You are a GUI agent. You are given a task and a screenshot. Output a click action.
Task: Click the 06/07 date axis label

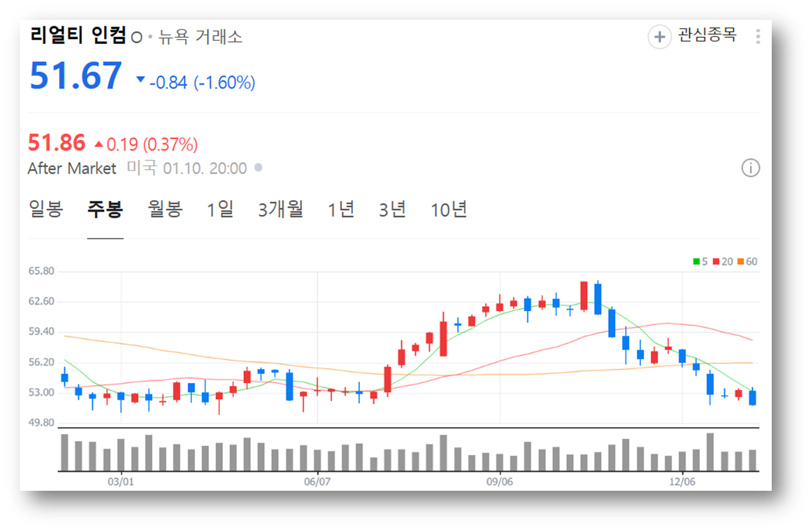click(317, 481)
